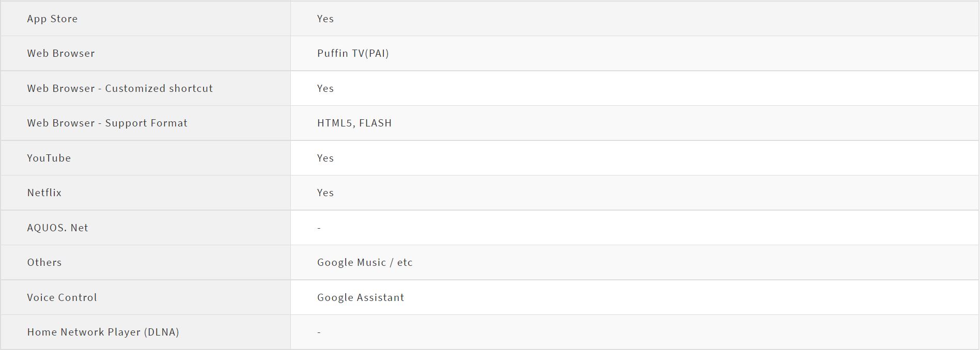Click the App Store row label
980x350 pixels.
click(x=52, y=19)
